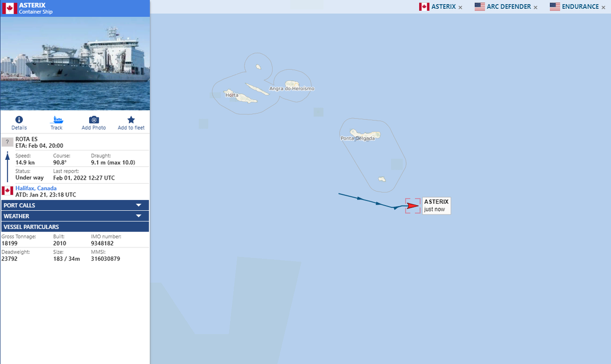Open vessel Details info icon

point(19,120)
